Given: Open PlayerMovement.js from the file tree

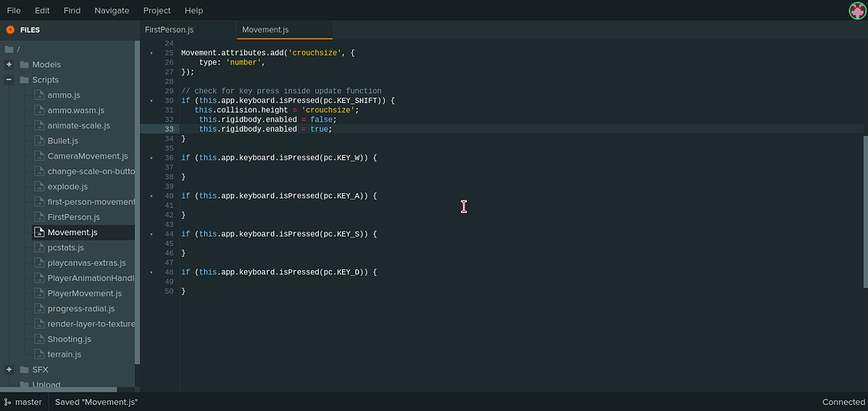Looking at the screenshot, I should [84, 294].
